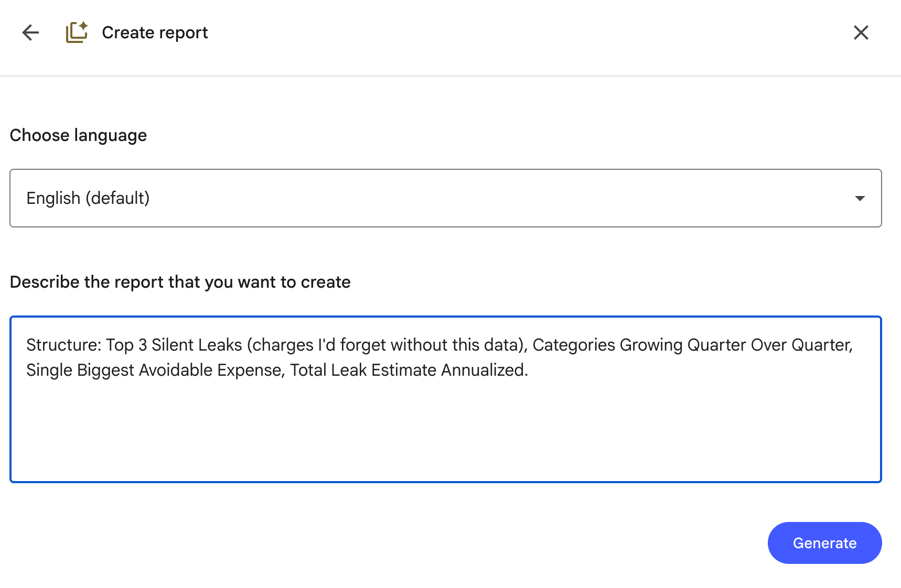
Task: Click the English (default) text in the combo box
Action: pos(88,198)
